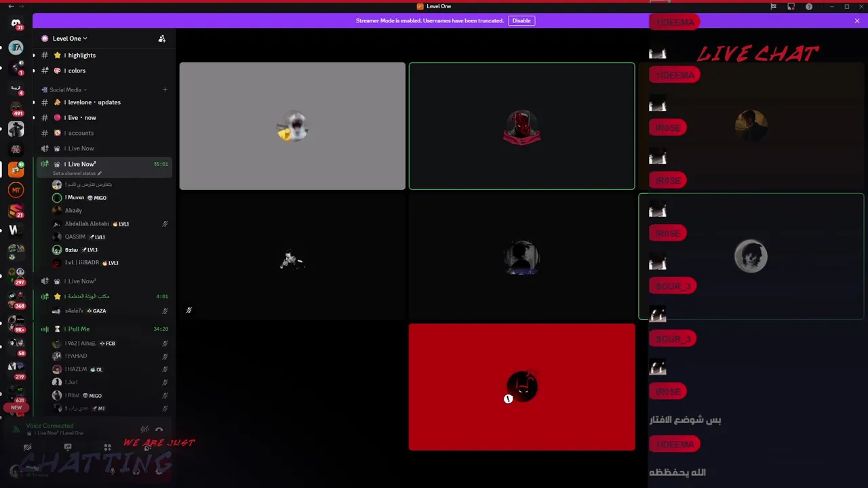Open server icon with 491 badge

coord(16,108)
